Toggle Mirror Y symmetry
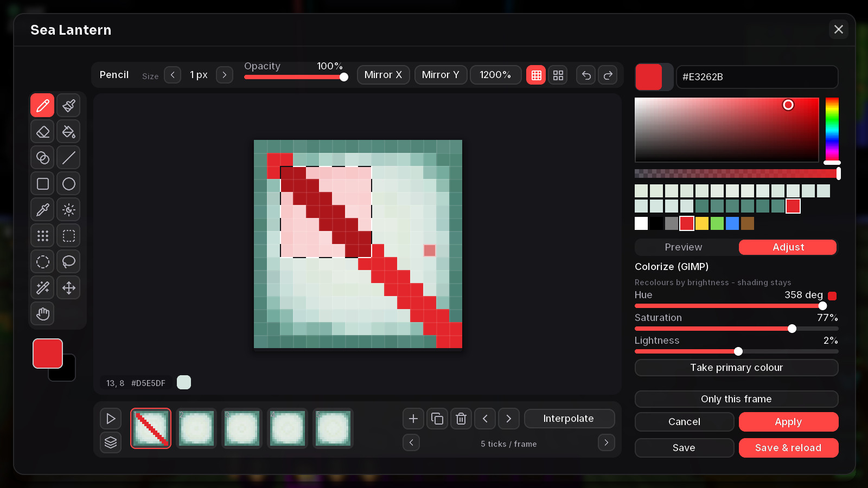The width and height of the screenshot is (868, 488). [x=441, y=75]
